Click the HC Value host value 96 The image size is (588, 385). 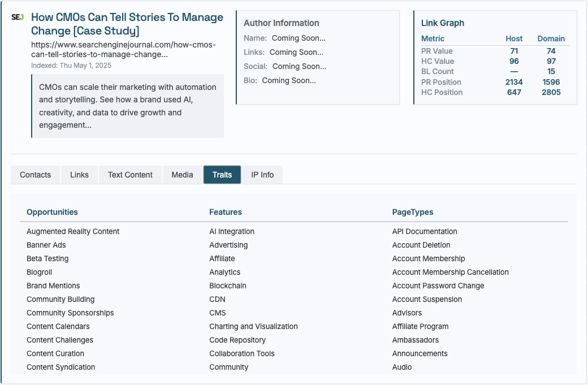pos(514,61)
